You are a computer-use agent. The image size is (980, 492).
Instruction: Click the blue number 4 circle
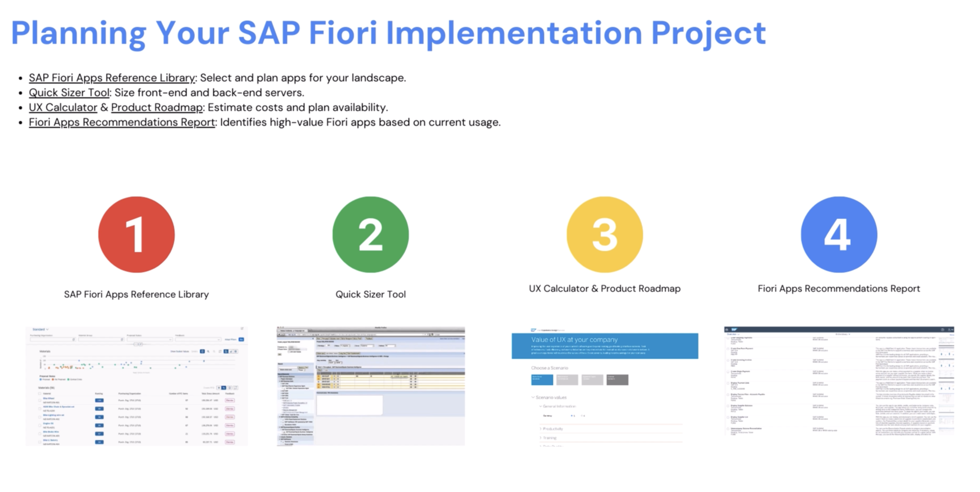pyautogui.click(x=839, y=235)
